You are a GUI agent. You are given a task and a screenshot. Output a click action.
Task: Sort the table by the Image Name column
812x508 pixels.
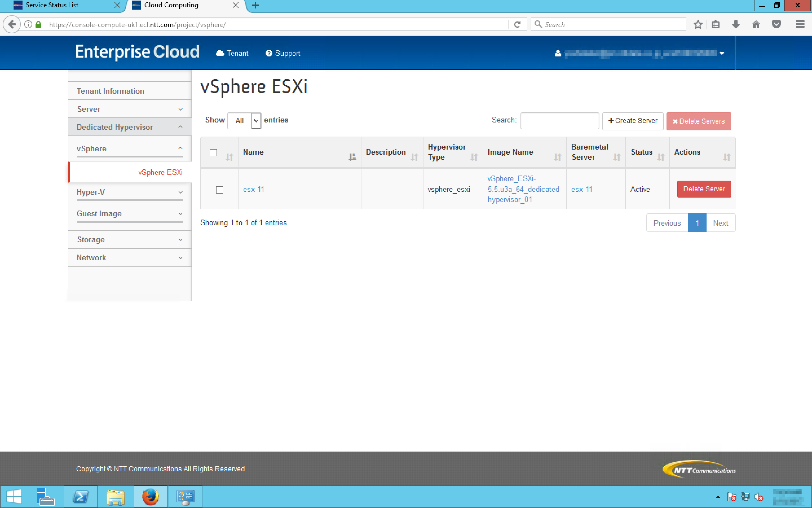[x=524, y=152]
